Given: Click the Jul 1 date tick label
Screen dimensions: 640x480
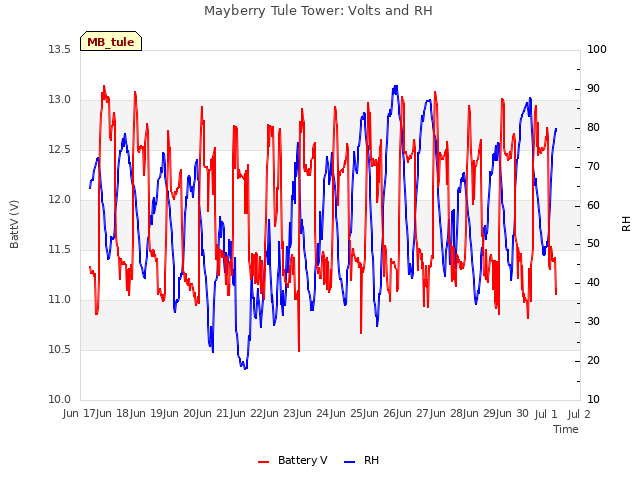Looking at the screenshot, I should pos(546,414).
